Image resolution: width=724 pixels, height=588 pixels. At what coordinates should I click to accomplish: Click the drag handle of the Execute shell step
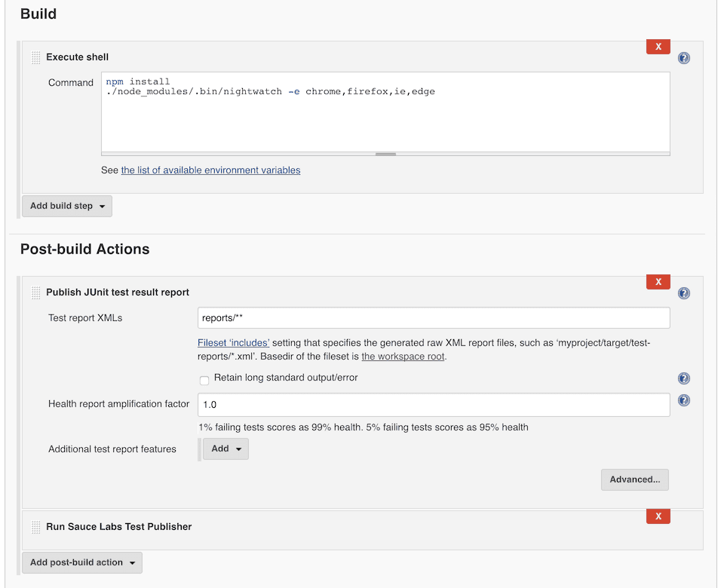tap(35, 57)
